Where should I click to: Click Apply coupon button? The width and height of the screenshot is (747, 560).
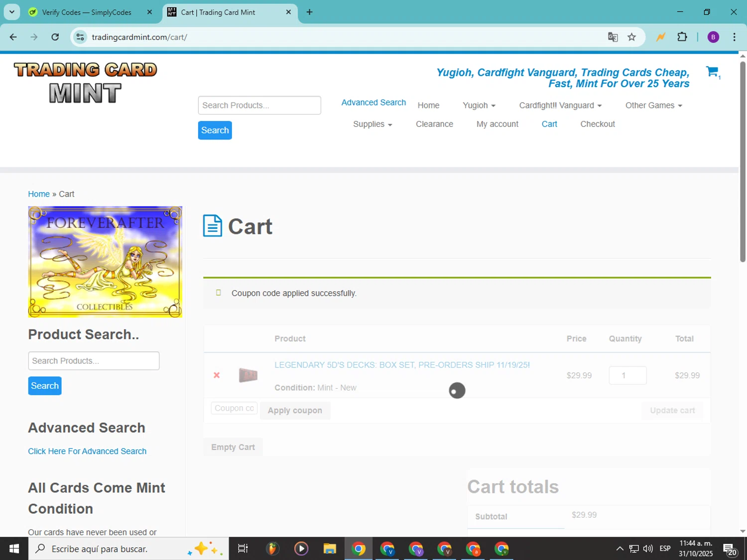tap(295, 410)
